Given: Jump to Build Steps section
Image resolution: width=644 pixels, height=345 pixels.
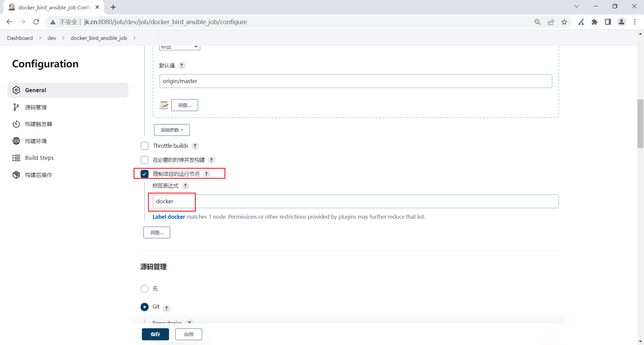Looking at the screenshot, I should pos(68,158).
